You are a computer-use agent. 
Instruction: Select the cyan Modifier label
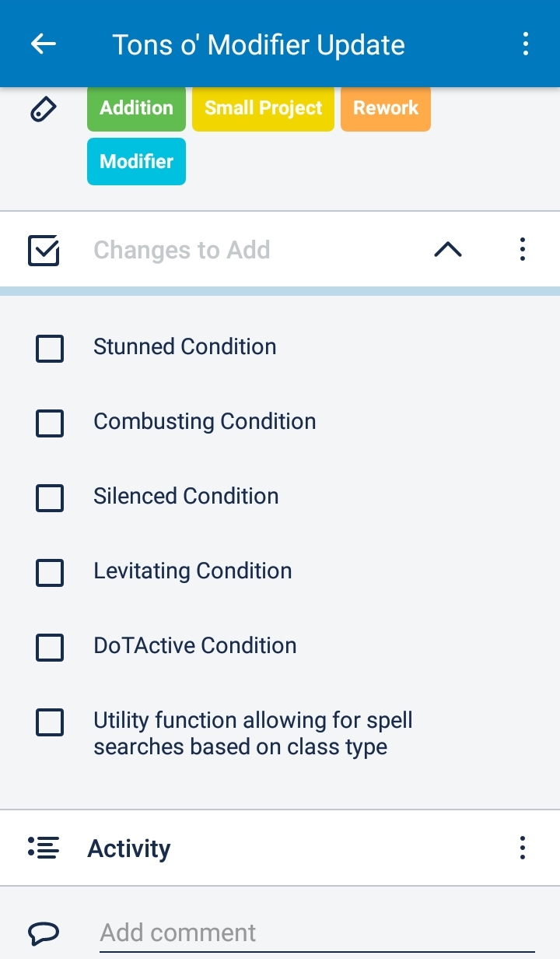coord(136,161)
